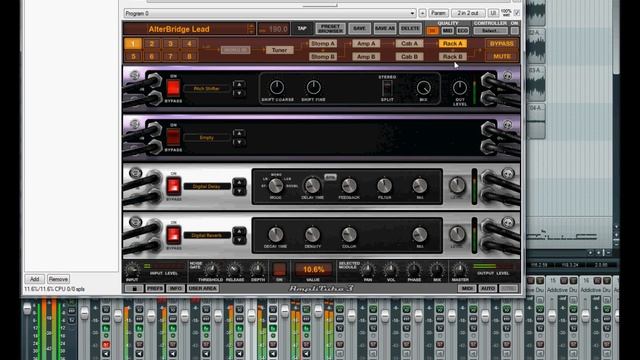Open the Empty slot effect selector

coord(207,138)
